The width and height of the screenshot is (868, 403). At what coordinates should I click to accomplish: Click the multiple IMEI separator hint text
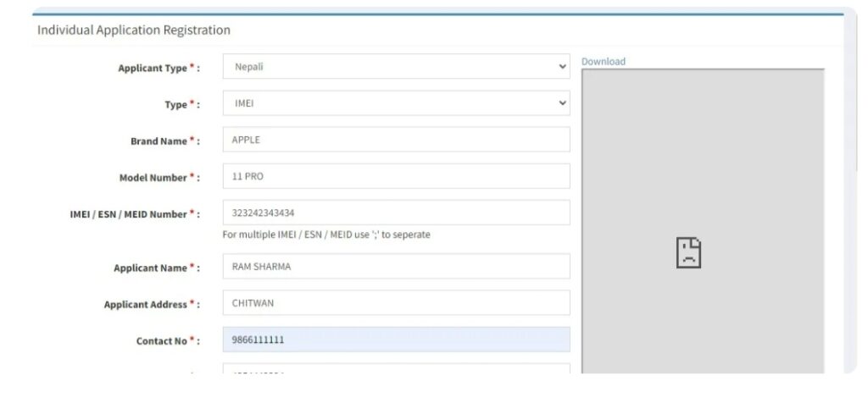pos(325,235)
